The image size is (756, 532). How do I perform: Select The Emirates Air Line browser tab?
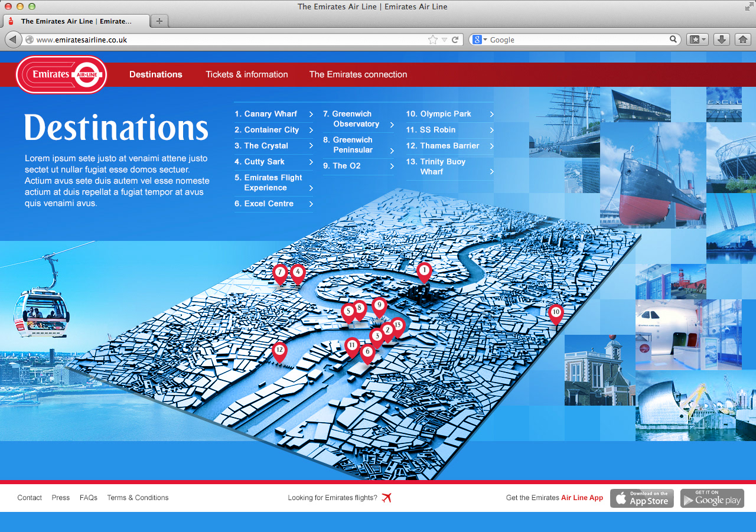[76, 21]
